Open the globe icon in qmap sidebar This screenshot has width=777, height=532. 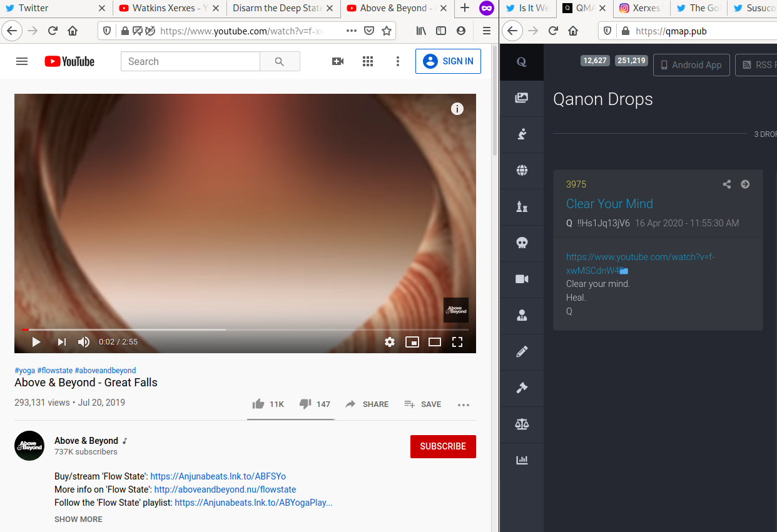click(x=522, y=170)
